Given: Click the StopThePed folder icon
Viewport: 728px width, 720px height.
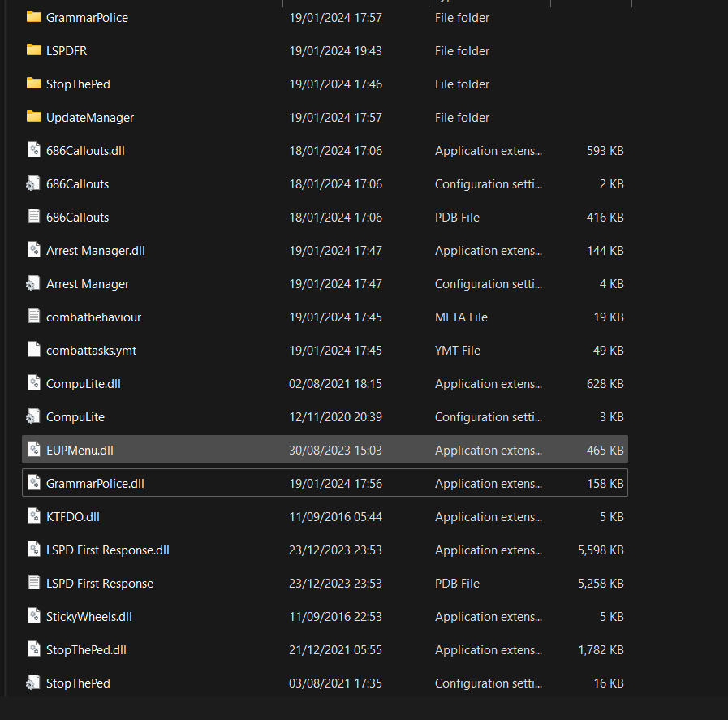Looking at the screenshot, I should (33, 84).
